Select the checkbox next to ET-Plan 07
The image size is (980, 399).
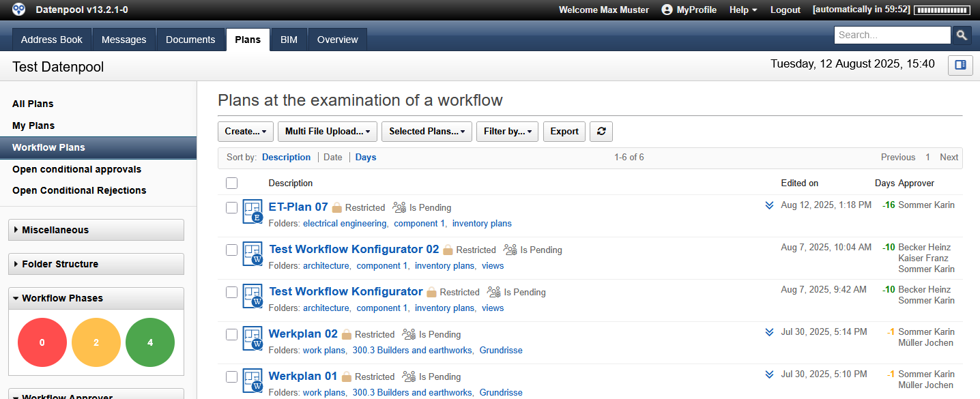231,208
